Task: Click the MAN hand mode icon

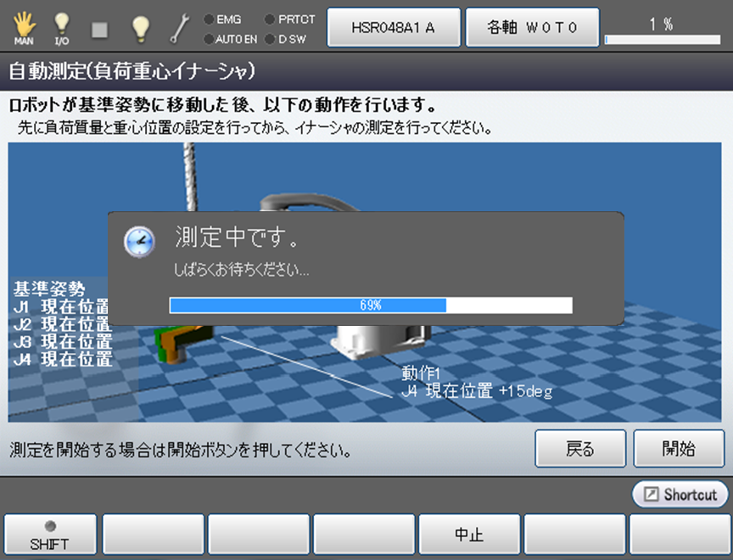Action: pyautogui.click(x=23, y=28)
